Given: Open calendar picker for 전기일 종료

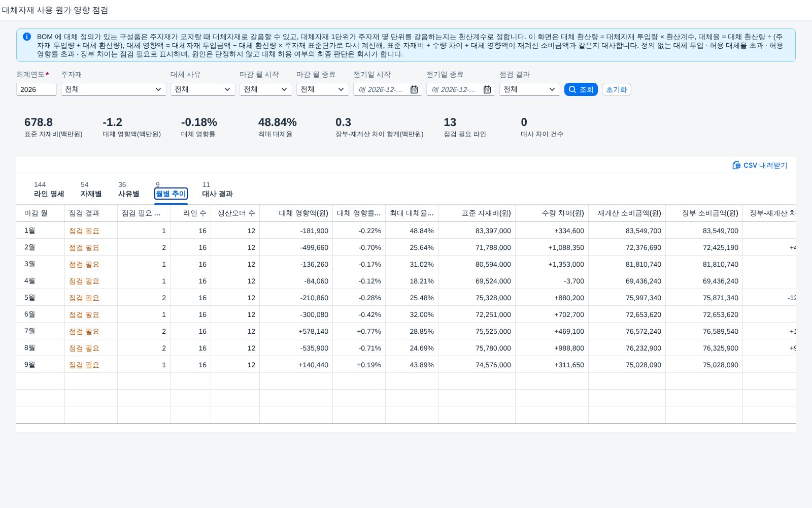Looking at the screenshot, I should pyautogui.click(x=487, y=89).
